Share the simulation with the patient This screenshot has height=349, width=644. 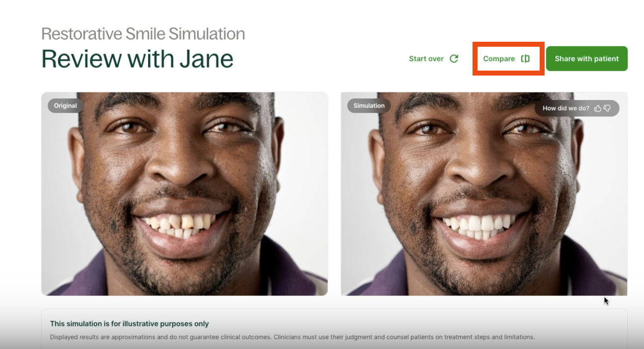pos(587,59)
